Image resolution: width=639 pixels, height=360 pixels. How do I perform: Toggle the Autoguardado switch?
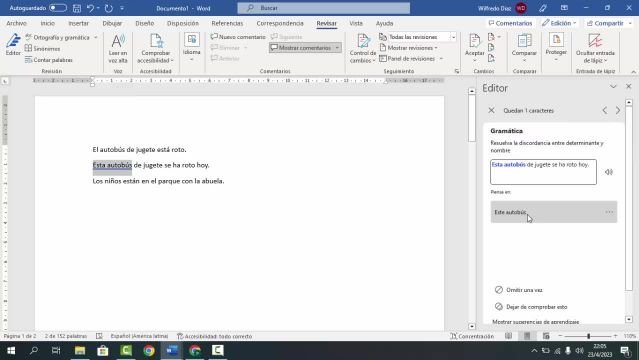click(57, 8)
